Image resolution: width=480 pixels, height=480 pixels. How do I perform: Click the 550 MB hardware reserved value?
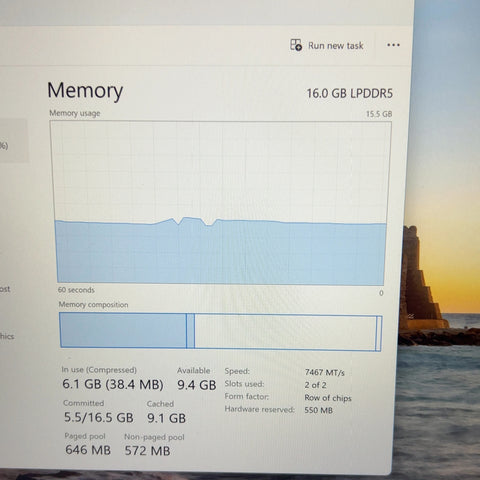pyautogui.click(x=318, y=410)
